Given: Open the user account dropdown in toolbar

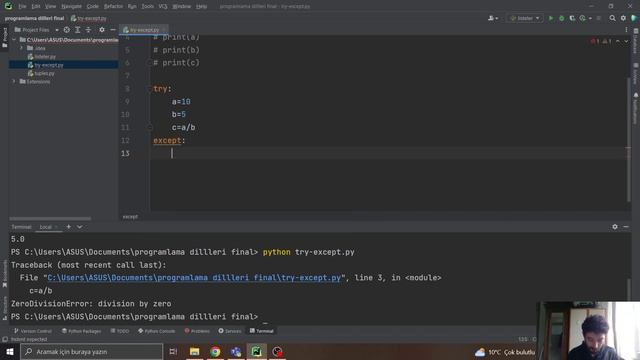Looking at the screenshot, I should click(493, 18).
